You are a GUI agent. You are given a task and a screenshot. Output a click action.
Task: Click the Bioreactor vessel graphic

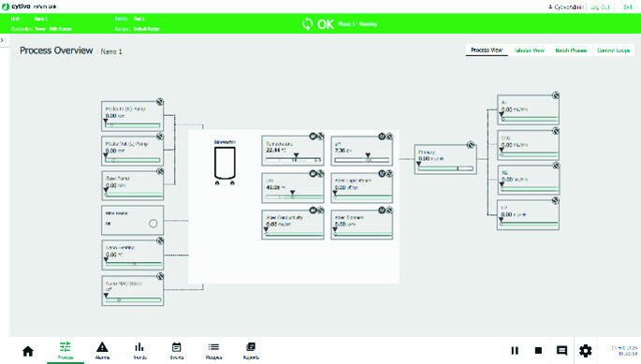point(225,166)
